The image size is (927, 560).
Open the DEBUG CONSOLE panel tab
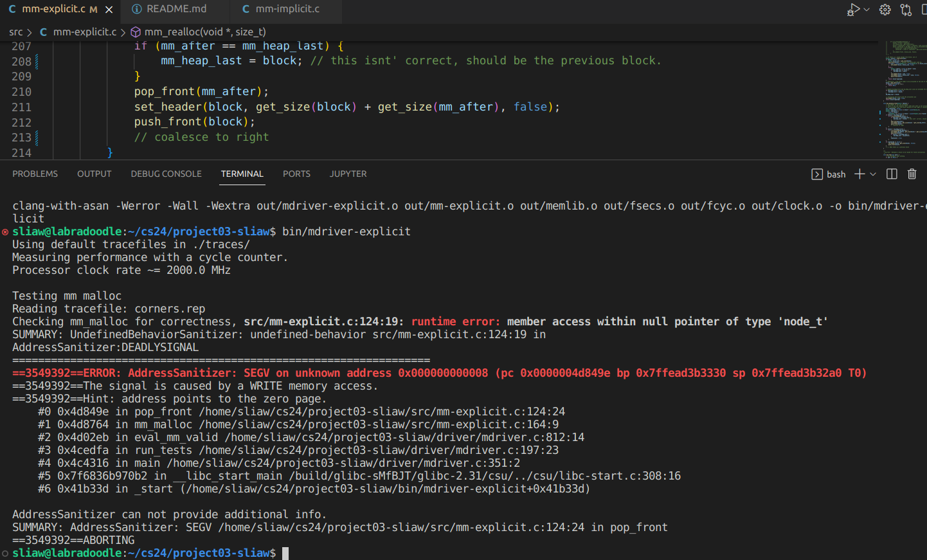[x=166, y=174]
